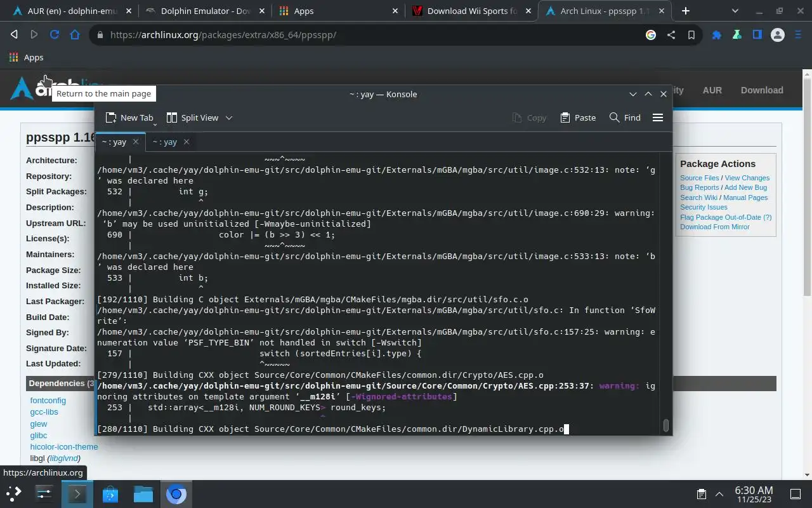812x508 pixels.
Task: Open Find in Konsole toolbar
Action: [625, 117]
